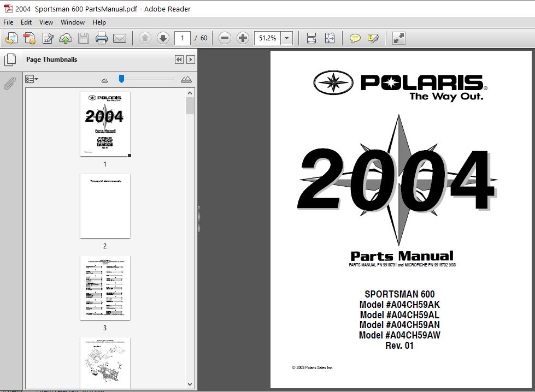The image size is (535, 392).
Task: Click 'Model #A04CH59AW' text line
Action: point(399,335)
